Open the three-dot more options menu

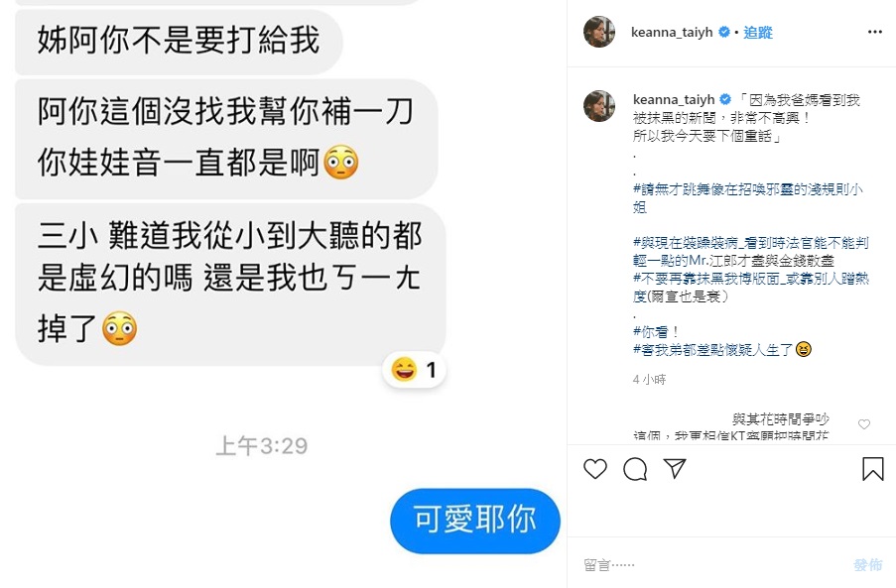pos(875,32)
